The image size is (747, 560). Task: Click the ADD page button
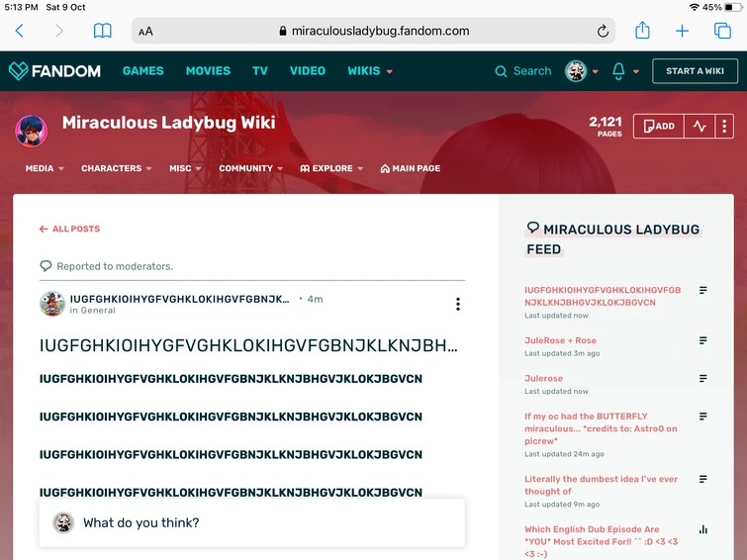658,127
